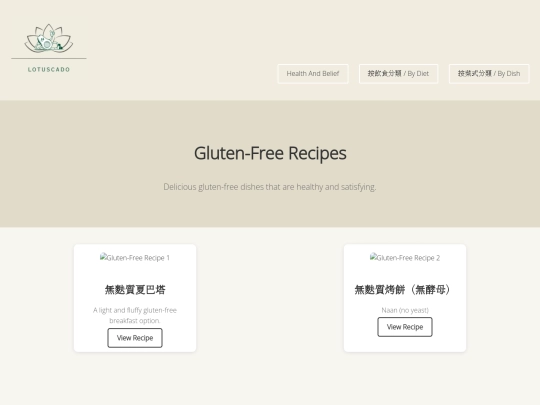Viewport: 540px width, 405px height.
Task: Click the blank page area below the recipe cards
Action: coord(270,381)
